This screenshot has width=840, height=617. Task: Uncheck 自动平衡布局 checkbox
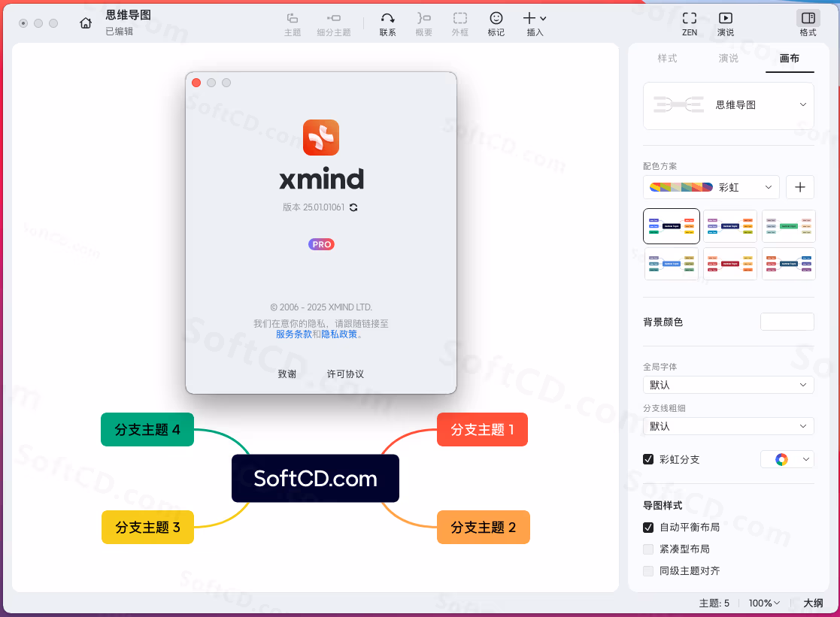tap(648, 527)
